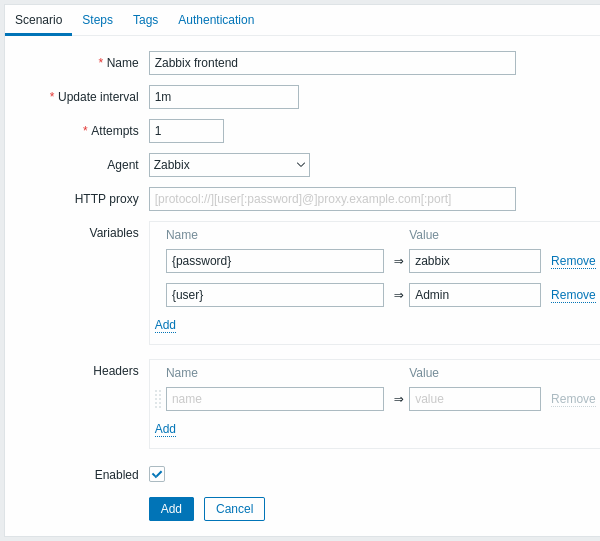The image size is (600, 541).
Task: Toggle the Enabled checkbox
Action: (157, 474)
